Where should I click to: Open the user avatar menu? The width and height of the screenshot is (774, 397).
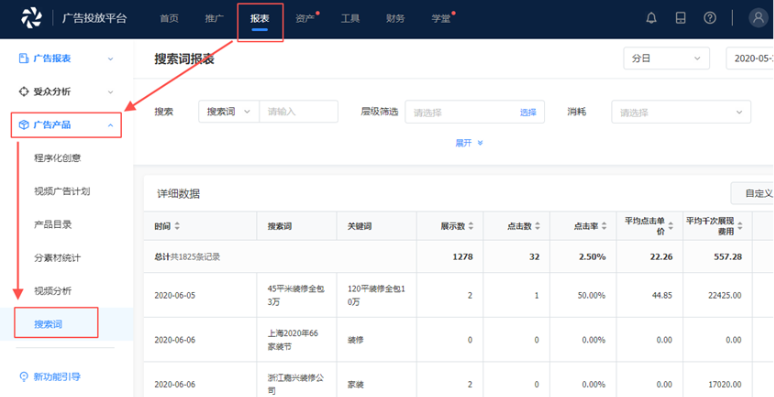758,18
